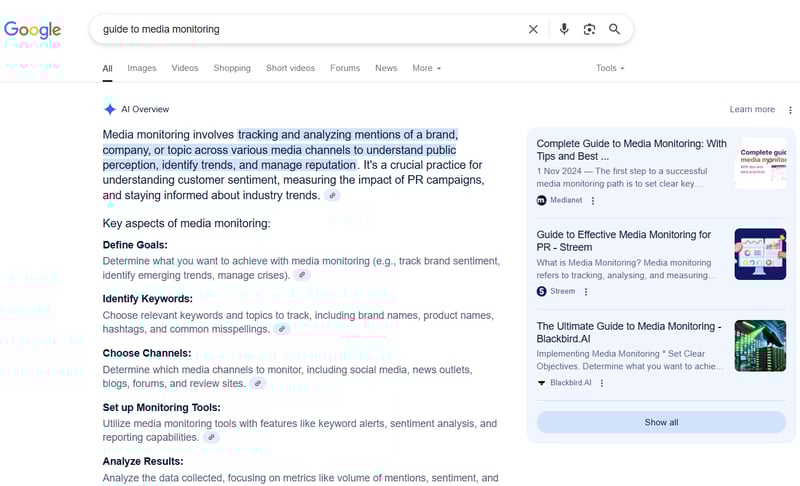The height and width of the screenshot is (486, 800).
Task: Switch to the News tab
Action: click(x=386, y=68)
